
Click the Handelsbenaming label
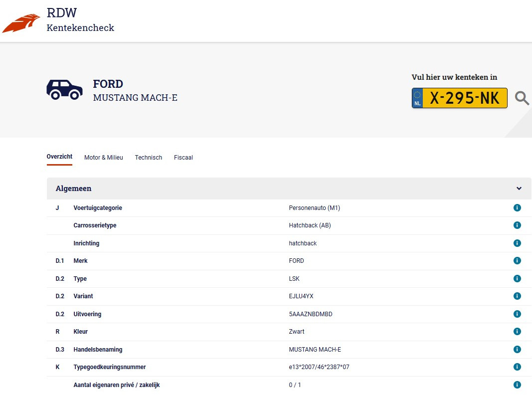98,350
